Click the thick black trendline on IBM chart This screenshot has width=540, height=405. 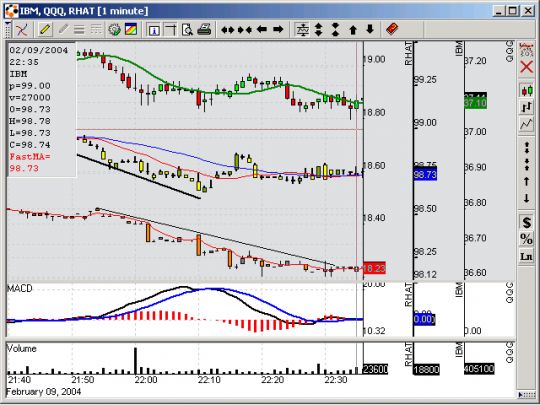[138, 177]
